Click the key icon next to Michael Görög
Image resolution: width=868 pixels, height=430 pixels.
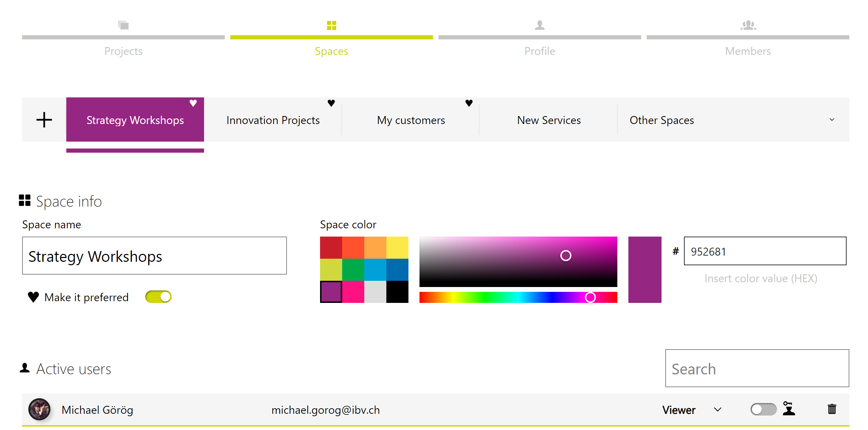point(789,410)
